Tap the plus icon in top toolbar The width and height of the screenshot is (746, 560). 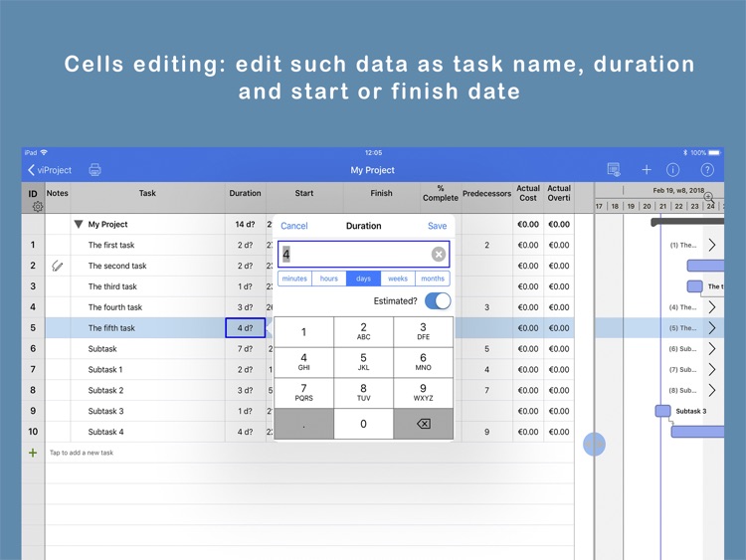click(647, 169)
